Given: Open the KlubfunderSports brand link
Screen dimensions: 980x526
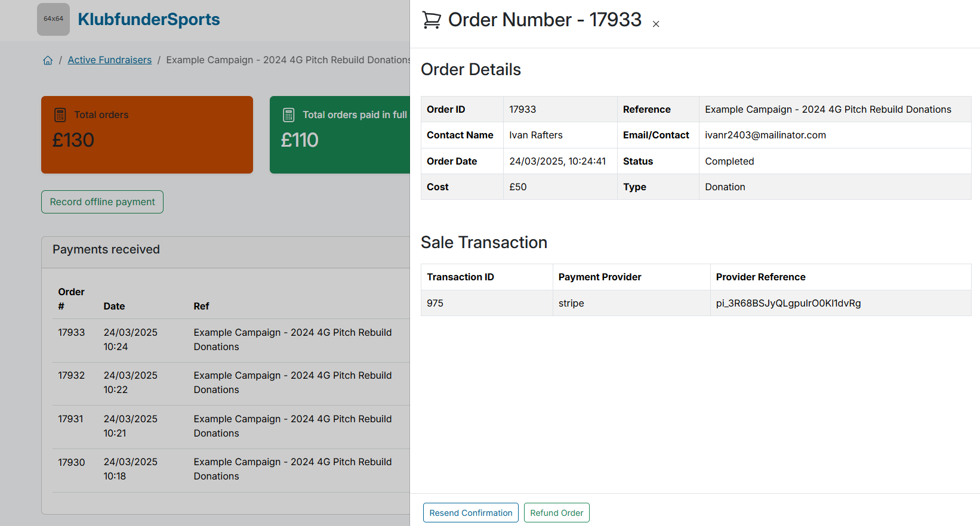Looking at the screenshot, I should tap(149, 20).
